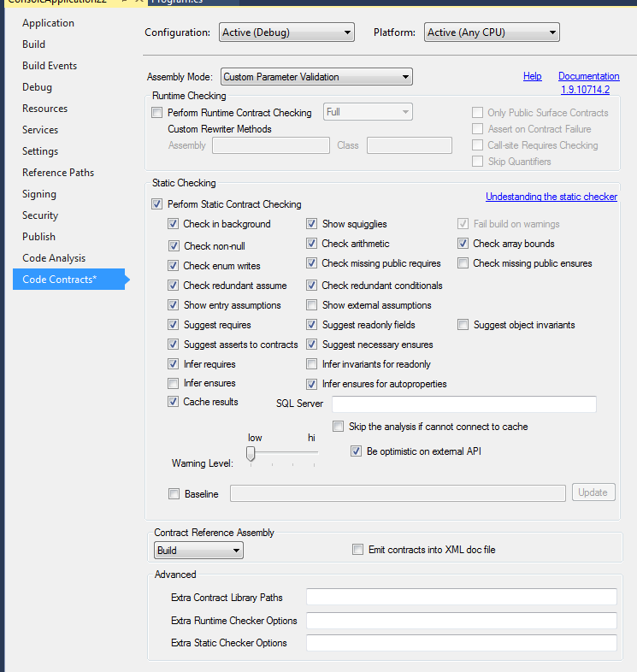Screen dimensions: 637x672
Task: Click the Help link
Action: [532, 76]
